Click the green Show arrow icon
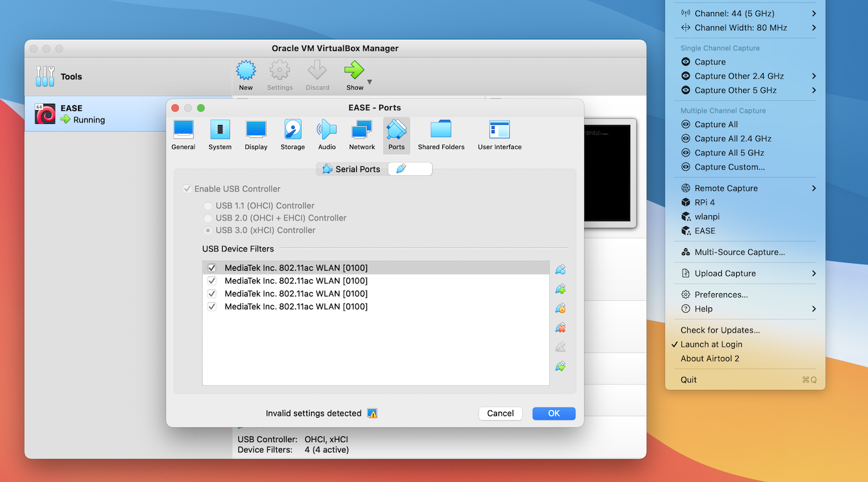This screenshot has width=868, height=482. tap(354, 71)
